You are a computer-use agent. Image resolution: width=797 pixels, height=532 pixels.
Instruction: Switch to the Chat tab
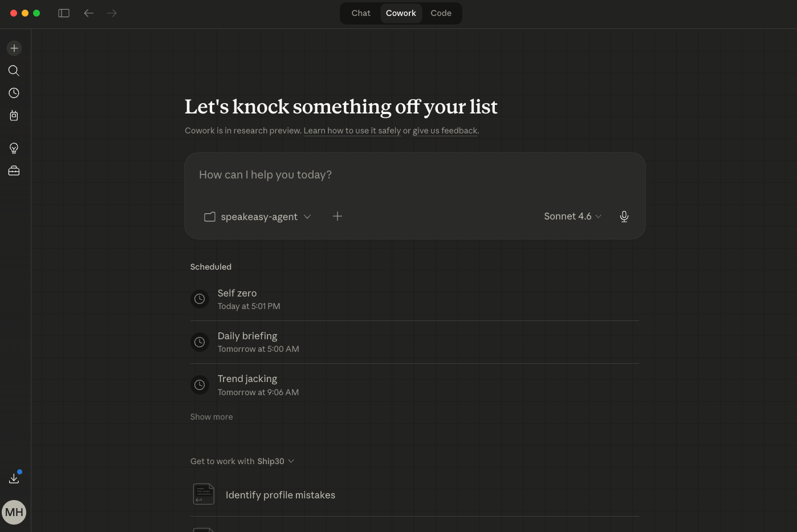(x=361, y=13)
